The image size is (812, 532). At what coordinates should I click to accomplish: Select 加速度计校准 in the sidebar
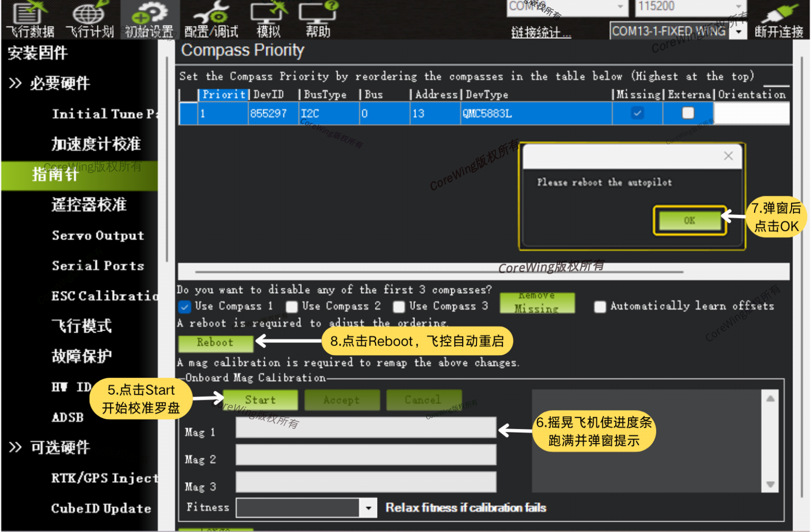pos(96,144)
